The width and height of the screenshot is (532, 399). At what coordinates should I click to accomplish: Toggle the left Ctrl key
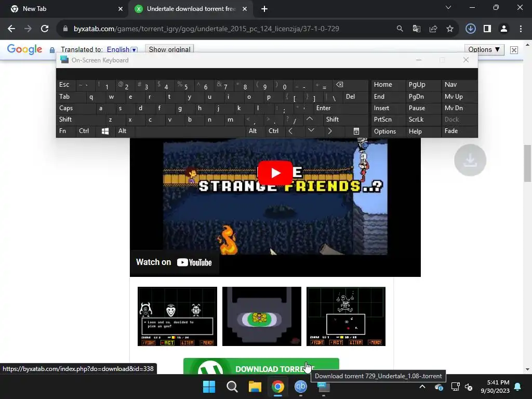[x=87, y=131]
